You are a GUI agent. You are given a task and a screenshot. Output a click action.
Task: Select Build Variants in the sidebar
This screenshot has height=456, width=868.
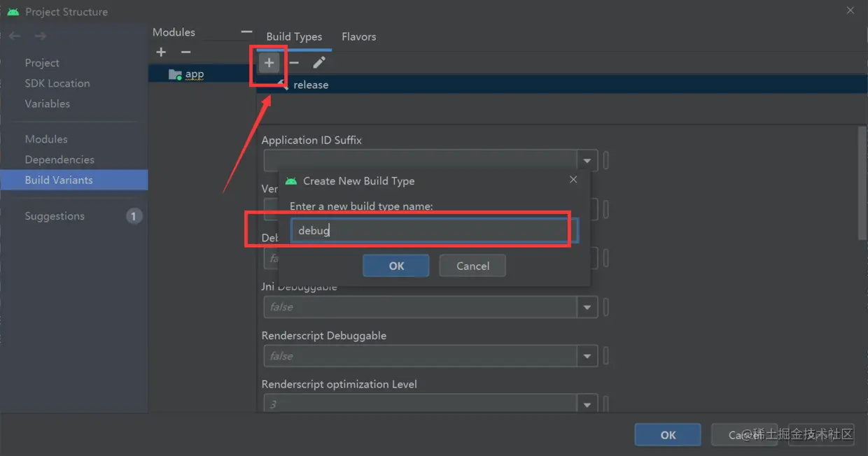click(73, 180)
